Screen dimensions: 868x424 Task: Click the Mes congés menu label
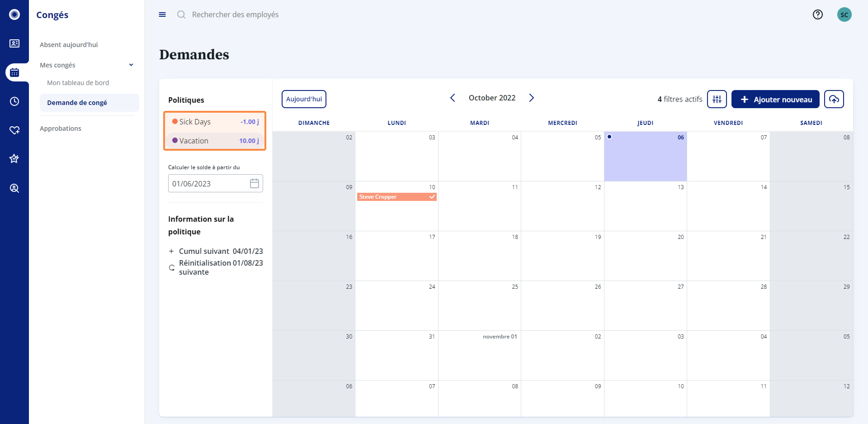pos(57,65)
